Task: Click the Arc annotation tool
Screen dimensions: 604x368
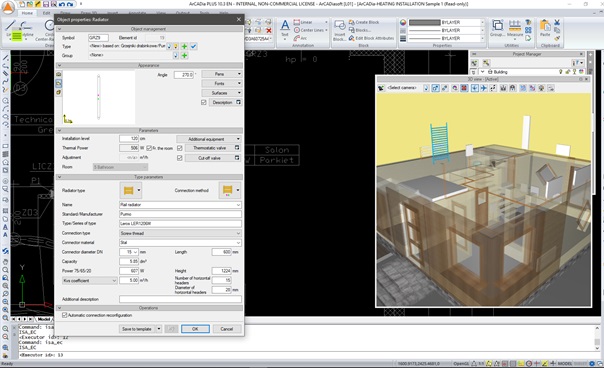Action: 300,38
